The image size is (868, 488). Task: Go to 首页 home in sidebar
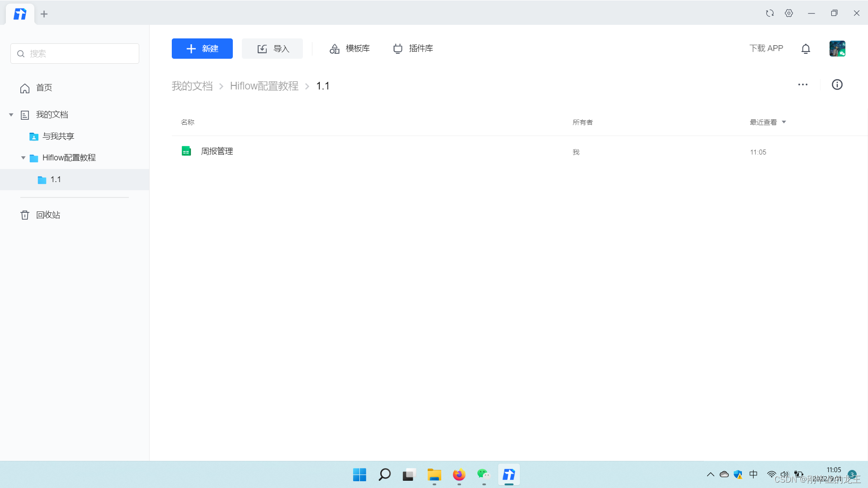(x=44, y=88)
